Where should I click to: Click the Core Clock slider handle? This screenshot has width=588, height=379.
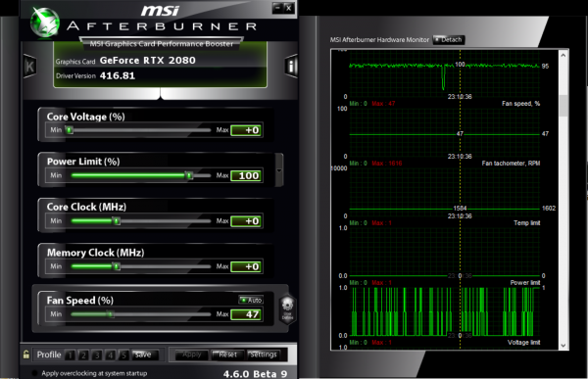click(117, 220)
